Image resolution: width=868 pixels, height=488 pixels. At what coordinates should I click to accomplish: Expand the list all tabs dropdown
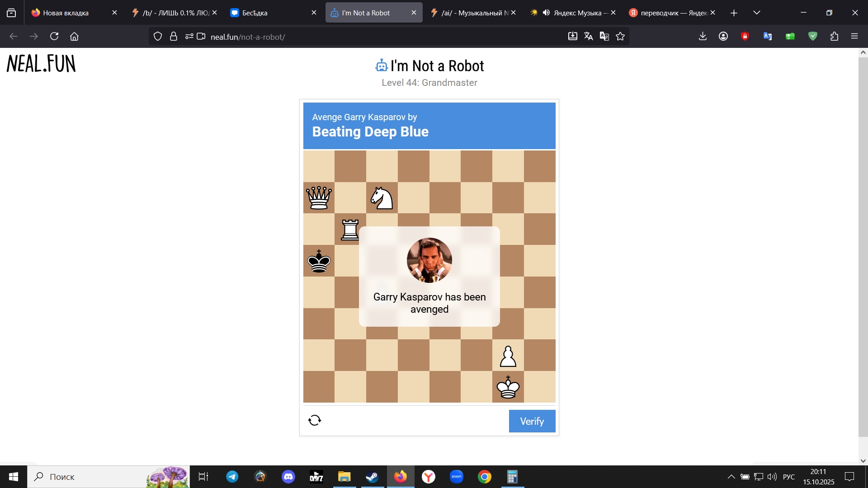click(x=757, y=13)
